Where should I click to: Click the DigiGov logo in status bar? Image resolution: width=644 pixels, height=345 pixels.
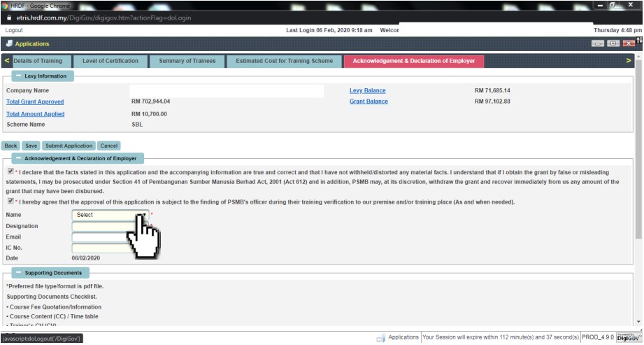pyautogui.click(x=629, y=337)
